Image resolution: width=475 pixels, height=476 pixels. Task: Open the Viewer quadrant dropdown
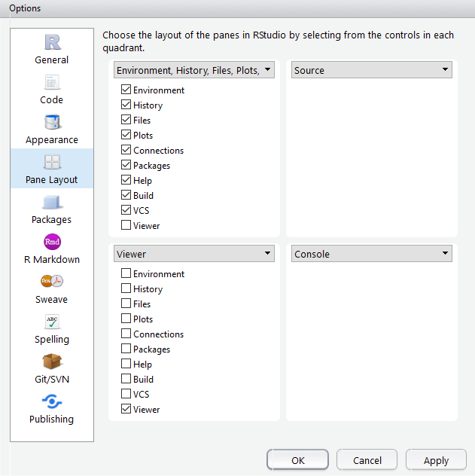pos(194,254)
